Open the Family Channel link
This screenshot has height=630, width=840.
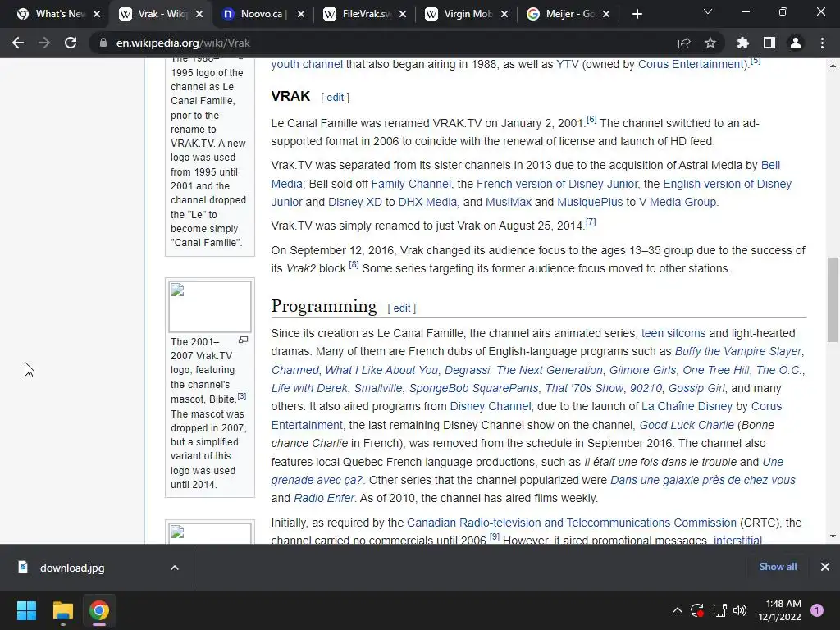[x=411, y=184]
